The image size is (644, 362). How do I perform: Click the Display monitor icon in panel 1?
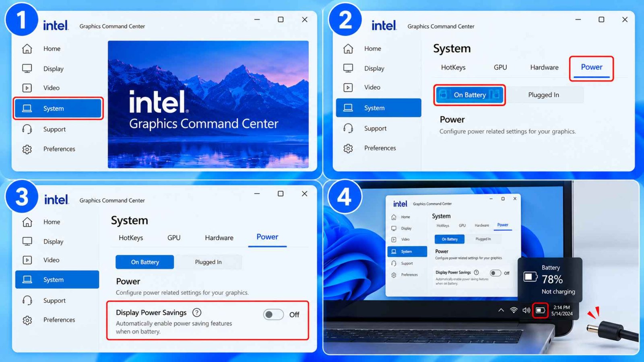tap(27, 69)
